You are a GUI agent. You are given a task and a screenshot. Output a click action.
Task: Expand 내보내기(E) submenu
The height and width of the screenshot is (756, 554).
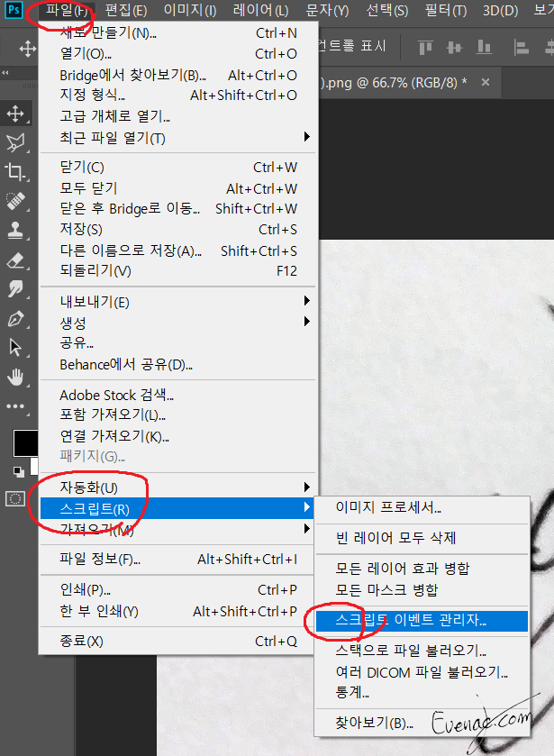tap(178, 302)
